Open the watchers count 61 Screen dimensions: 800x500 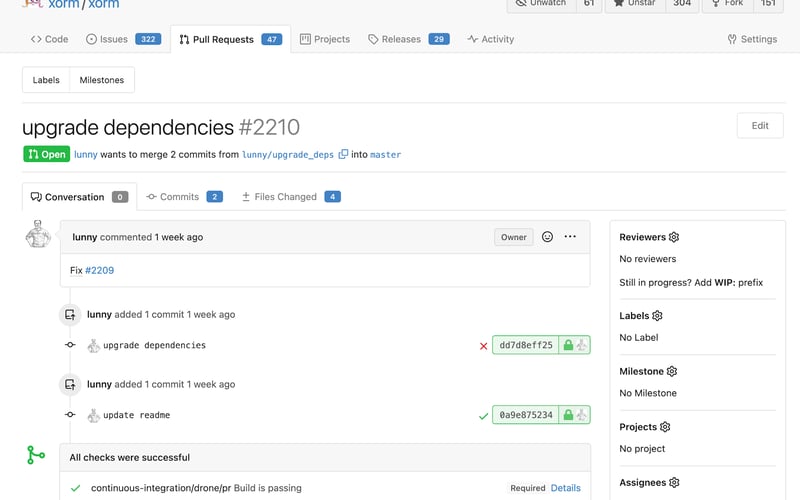589,4
